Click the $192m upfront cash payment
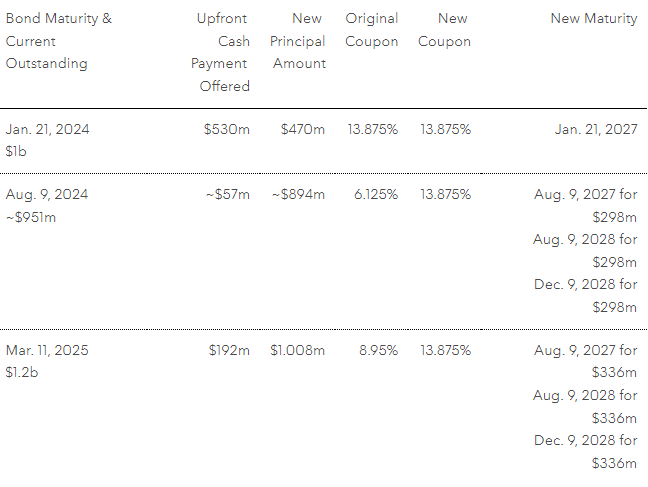Screen dimensions: 648x487 point(229,351)
